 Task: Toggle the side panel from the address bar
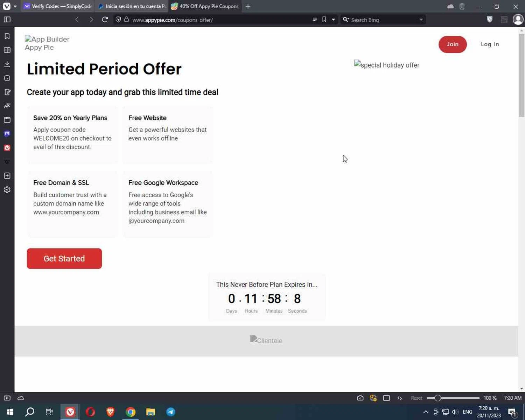[x=7, y=20]
